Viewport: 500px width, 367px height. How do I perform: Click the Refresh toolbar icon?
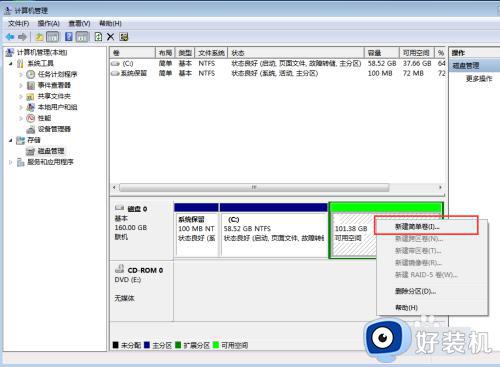[98, 37]
